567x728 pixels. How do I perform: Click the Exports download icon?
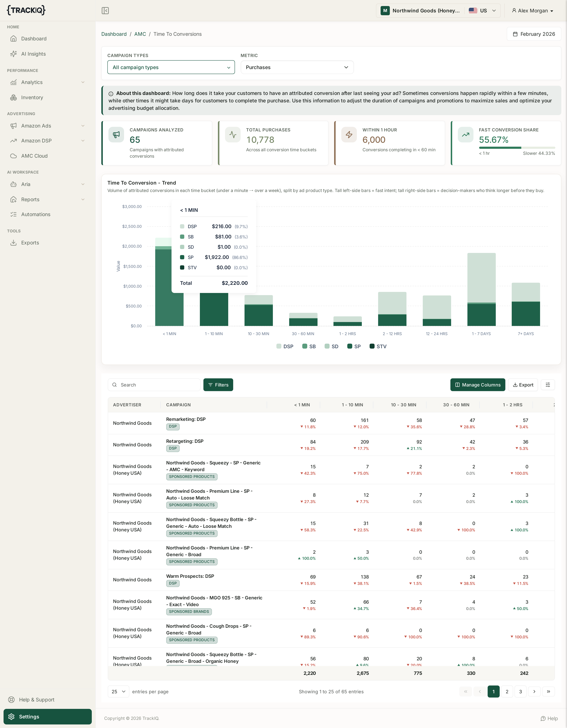pos(13,243)
